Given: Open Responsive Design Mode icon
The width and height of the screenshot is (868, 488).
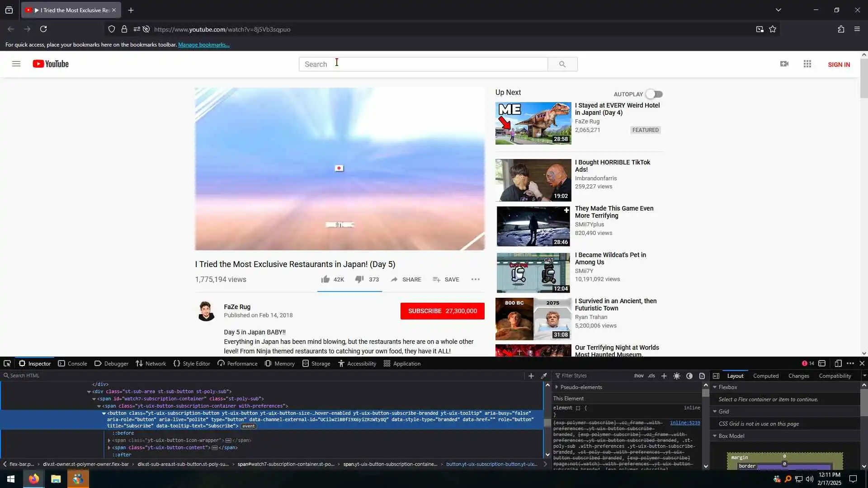Looking at the screenshot, I should (x=838, y=364).
